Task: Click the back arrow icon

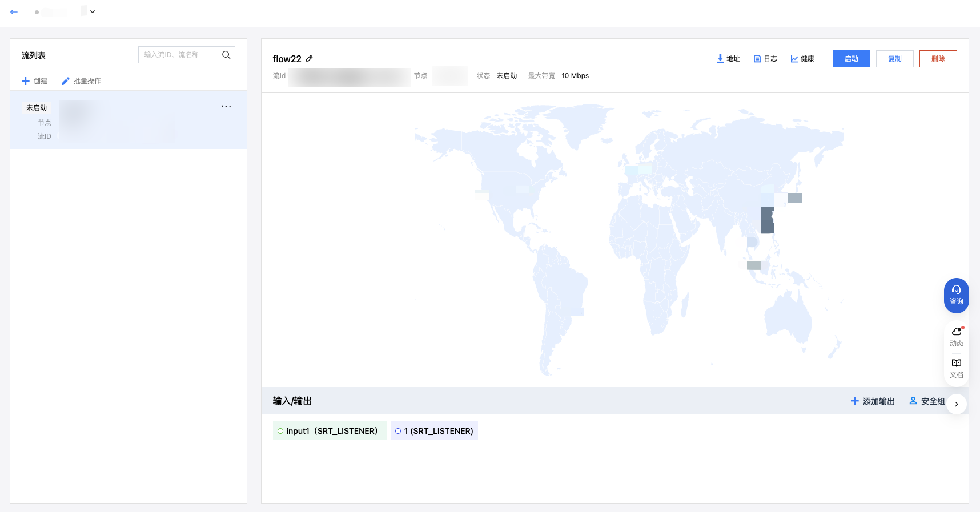Action: click(14, 12)
